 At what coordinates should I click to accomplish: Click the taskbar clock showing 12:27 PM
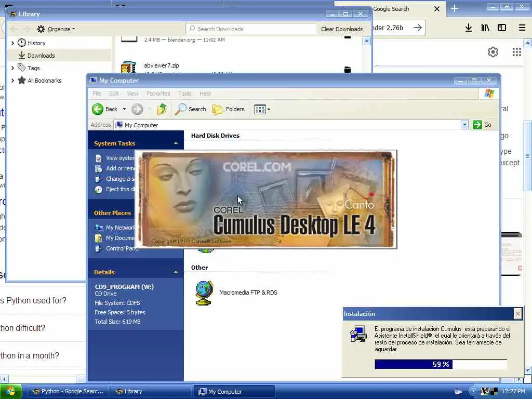point(513,391)
